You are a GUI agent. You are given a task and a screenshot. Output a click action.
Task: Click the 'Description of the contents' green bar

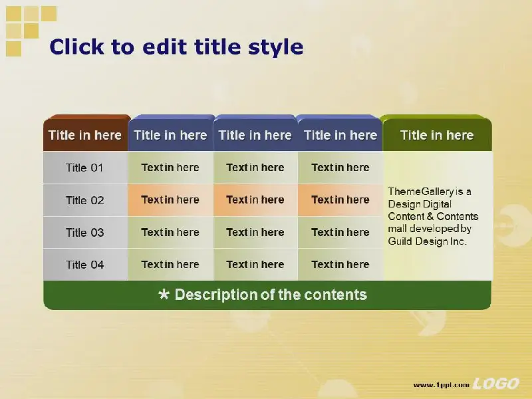coord(267,295)
